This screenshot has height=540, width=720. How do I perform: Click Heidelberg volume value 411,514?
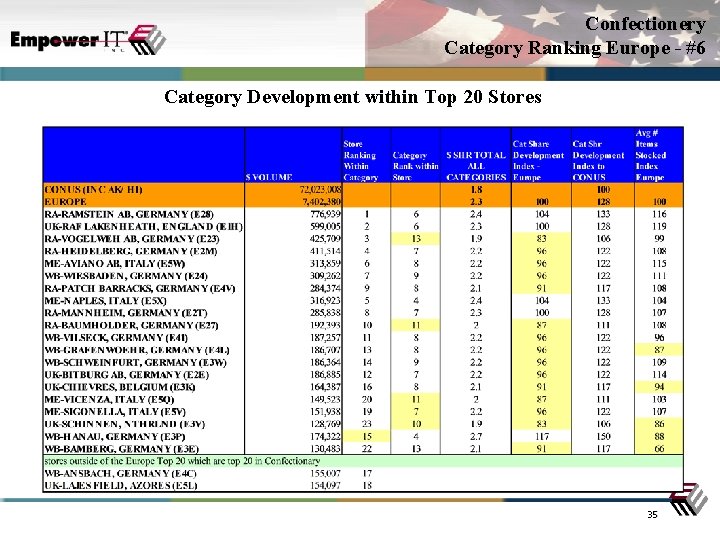326,251
